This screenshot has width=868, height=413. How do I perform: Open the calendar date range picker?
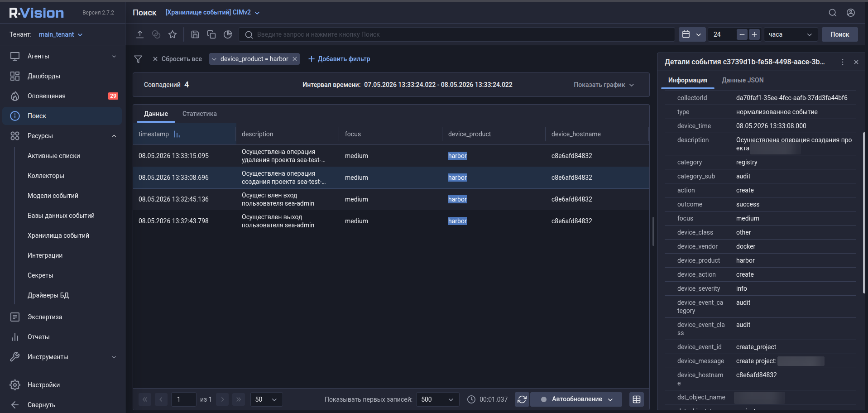point(692,34)
